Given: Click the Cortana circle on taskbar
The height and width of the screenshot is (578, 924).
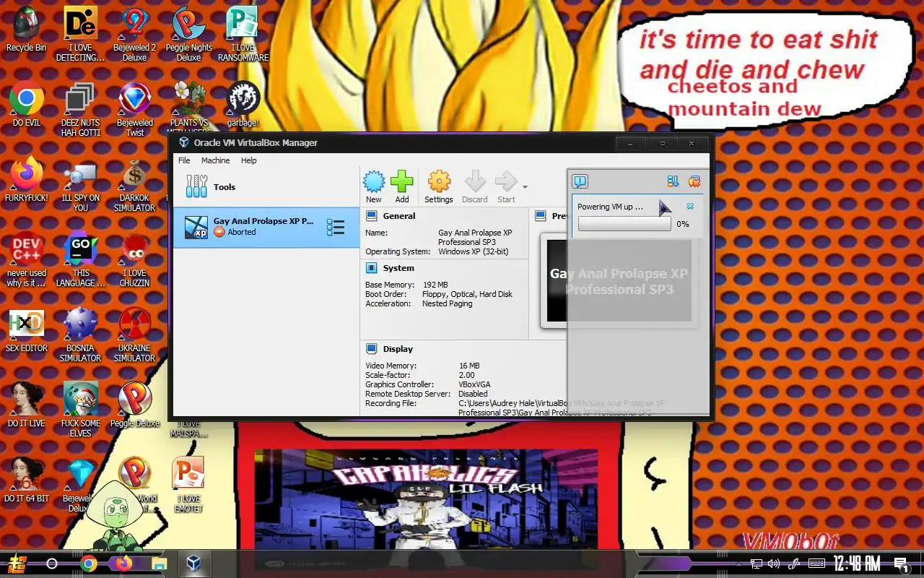Looking at the screenshot, I should click(52, 564).
